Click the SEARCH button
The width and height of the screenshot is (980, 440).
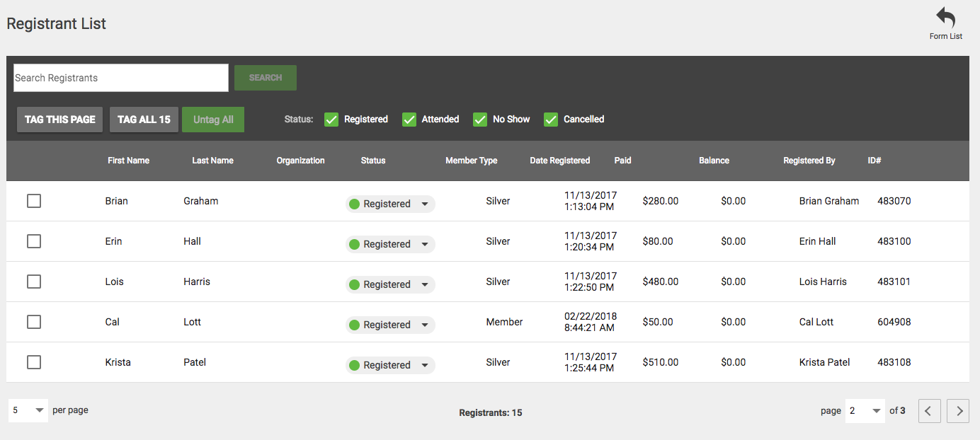[x=266, y=78]
